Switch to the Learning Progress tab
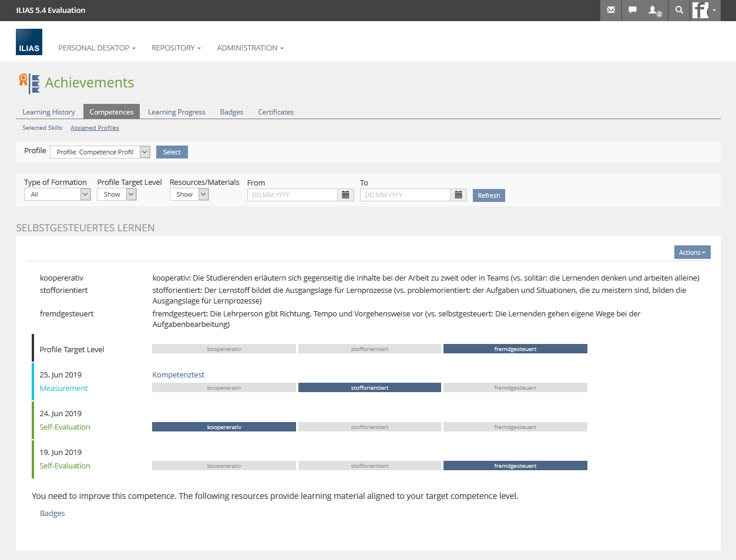The image size is (736, 560). point(176,112)
